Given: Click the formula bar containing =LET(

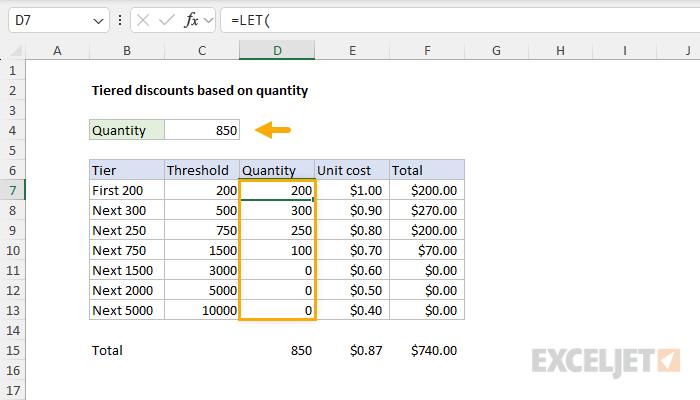Looking at the screenshot, I should click(x=460, y=20).
